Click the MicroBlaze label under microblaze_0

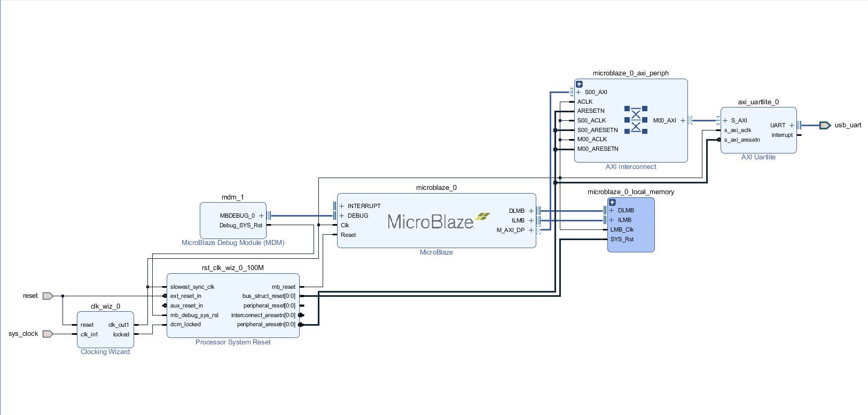tap(436, 252)
